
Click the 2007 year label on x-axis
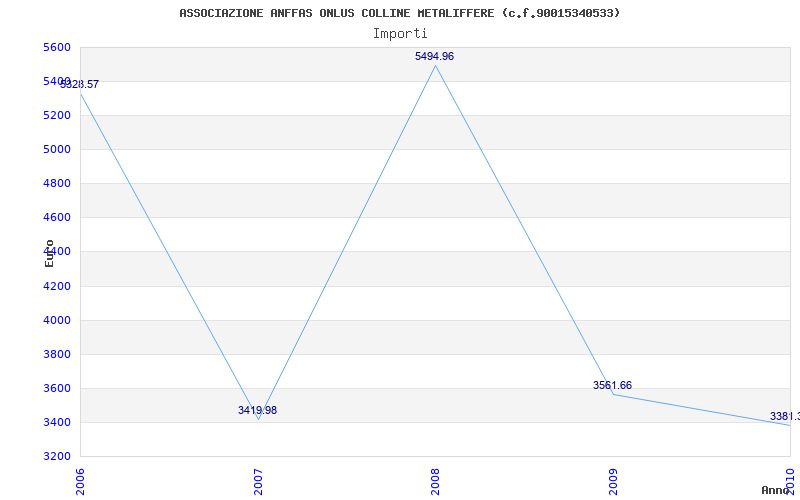(258, 482)
